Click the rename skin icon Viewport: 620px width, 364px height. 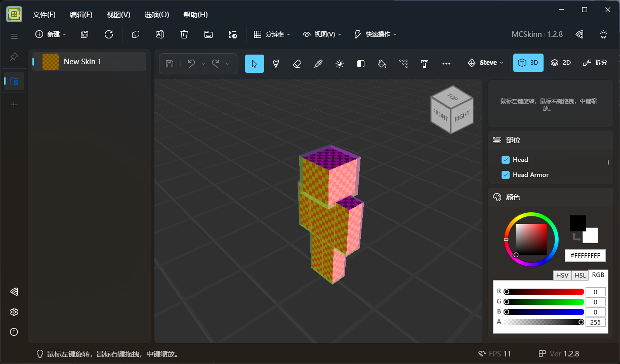click(160, 34)
